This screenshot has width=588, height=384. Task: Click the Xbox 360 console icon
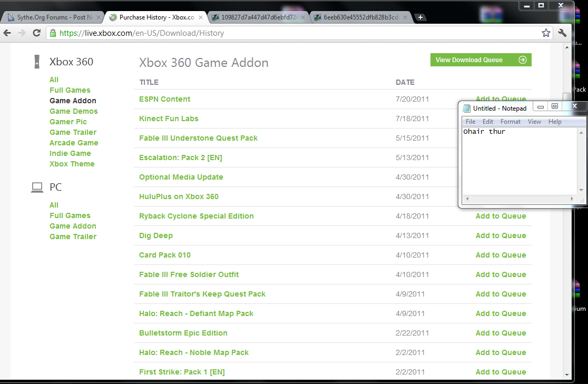tap(37, 62)
